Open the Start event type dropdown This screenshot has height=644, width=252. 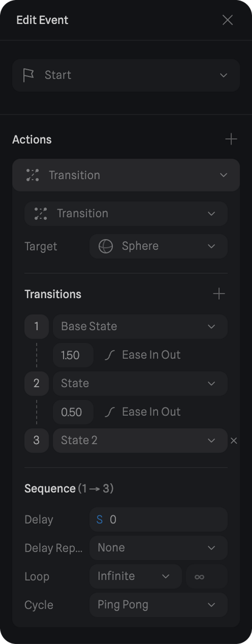(x=126, y=75)
